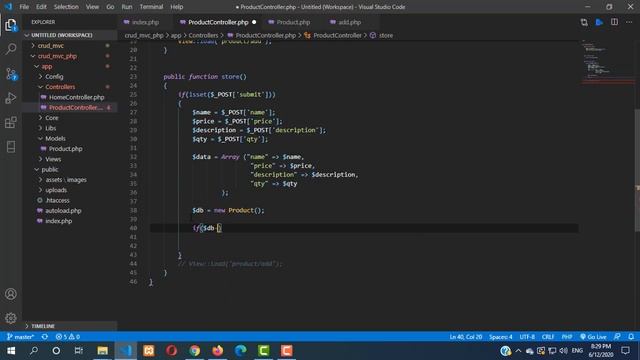Change end of line via CRLF
640x360 pixels.
pyautogui.click(x=548, y=337)
